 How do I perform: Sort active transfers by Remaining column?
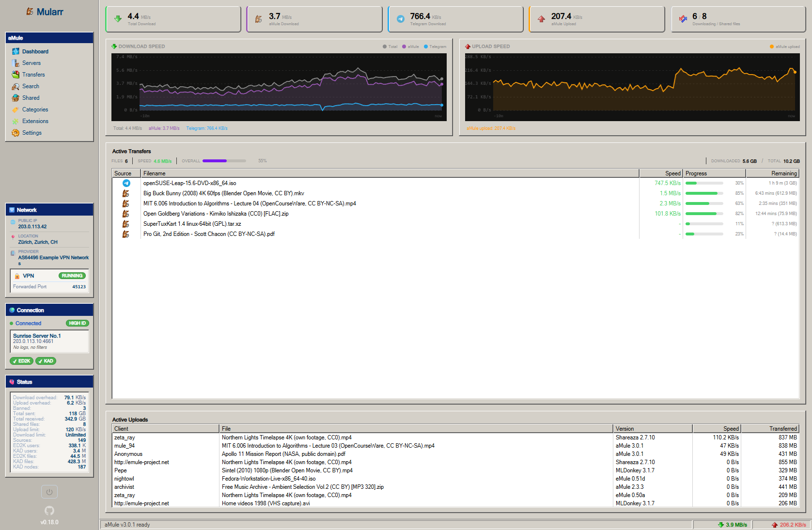[x=772, y=173]
